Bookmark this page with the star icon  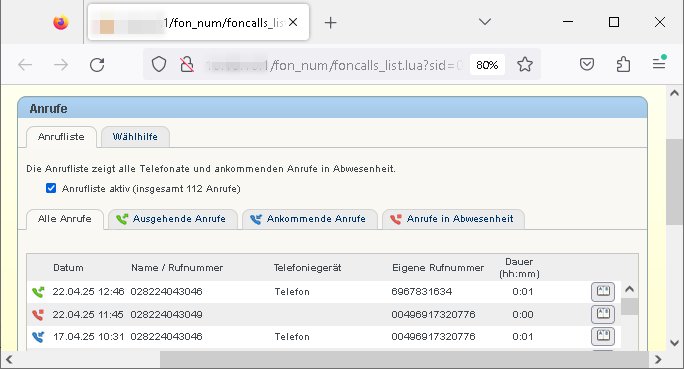[525, 65]
